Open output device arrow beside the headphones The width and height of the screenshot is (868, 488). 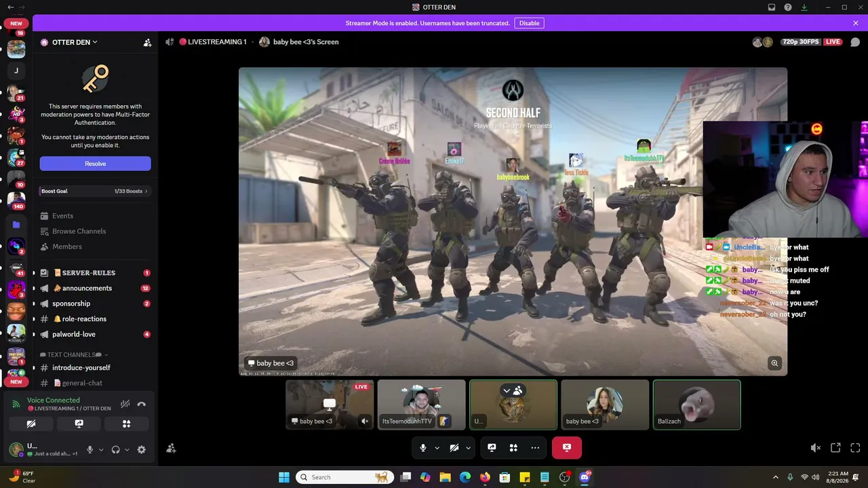coord(127,449)
